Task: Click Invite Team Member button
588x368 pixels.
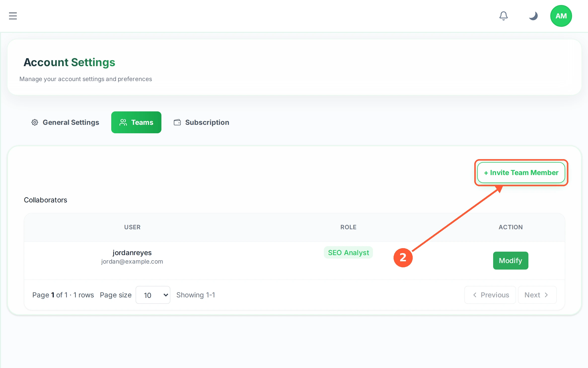Action: pyautogui.click(x=521, y=173)
